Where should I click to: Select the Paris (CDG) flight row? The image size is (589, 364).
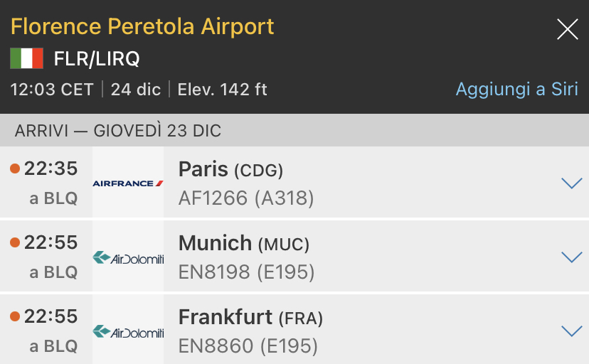pyautogui.click(x=356, y=182)
